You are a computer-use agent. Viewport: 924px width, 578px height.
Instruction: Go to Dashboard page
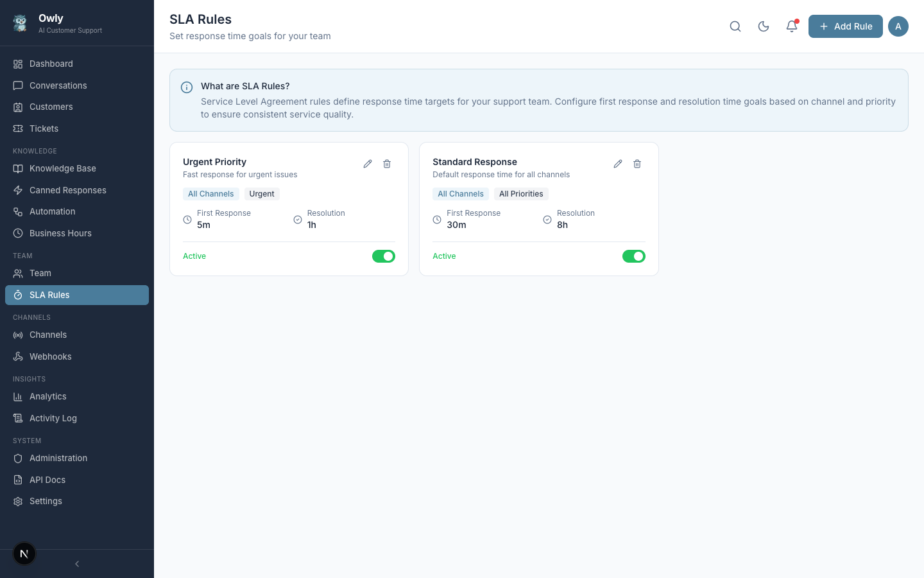[x=77, y=64]
